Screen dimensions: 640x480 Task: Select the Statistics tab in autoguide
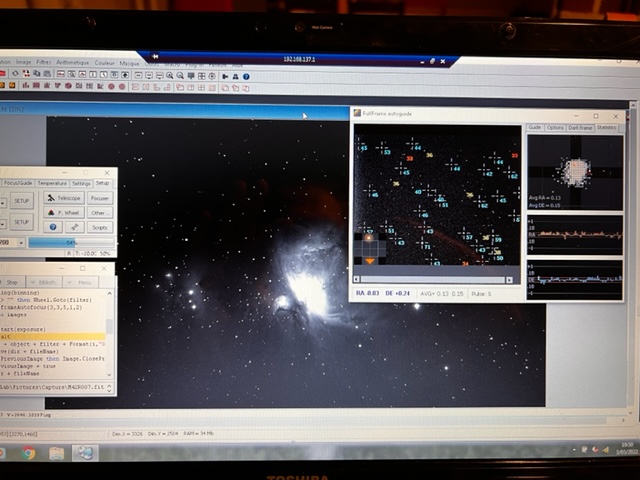click(607, 127)
